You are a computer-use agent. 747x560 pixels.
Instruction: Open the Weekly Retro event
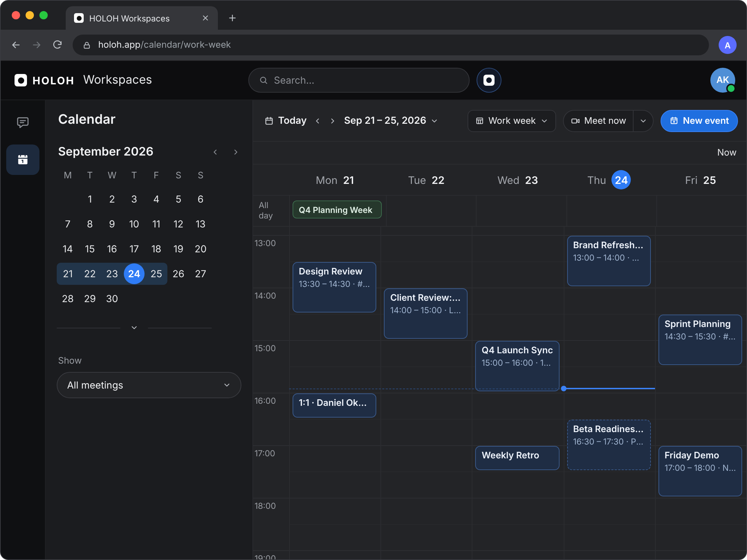(517, 458)
